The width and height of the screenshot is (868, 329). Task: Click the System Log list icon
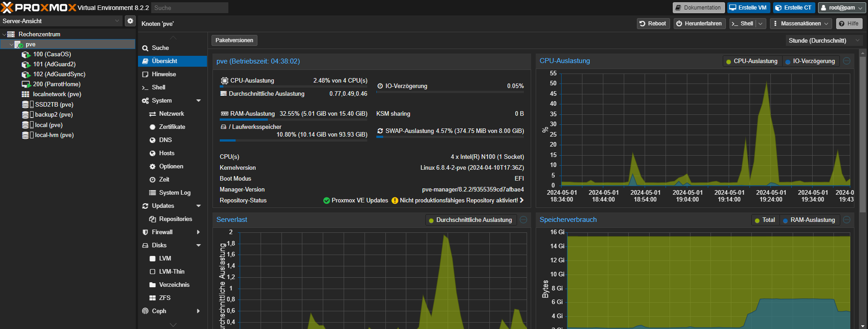pos(153,193)
